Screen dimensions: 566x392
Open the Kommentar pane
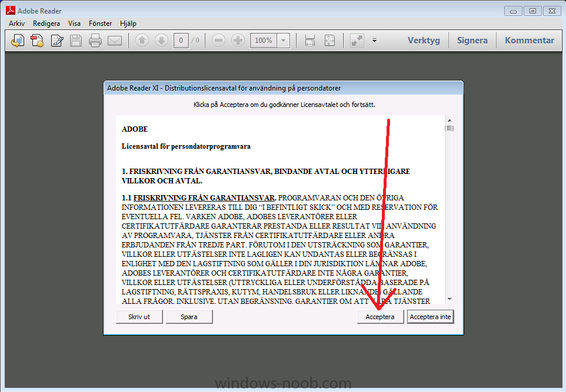click(x=529, y=41)
